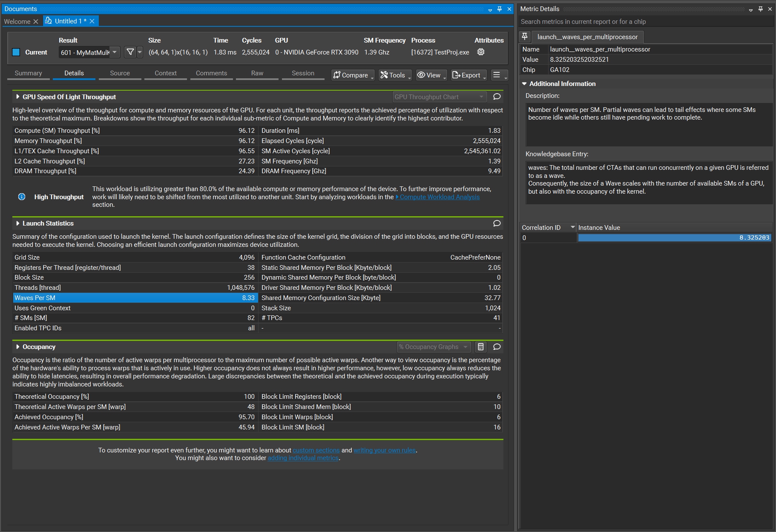This screenshot has height=532, width=776.
Task: Select Shared Memory Configuration Size row
Action: 381,298
